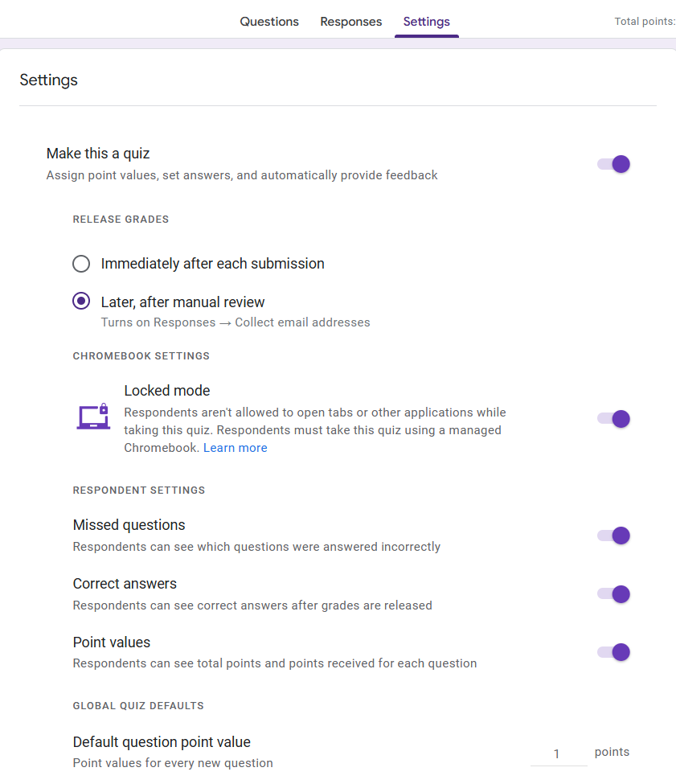Click the Locked mode laptop icon

point(93,417)
